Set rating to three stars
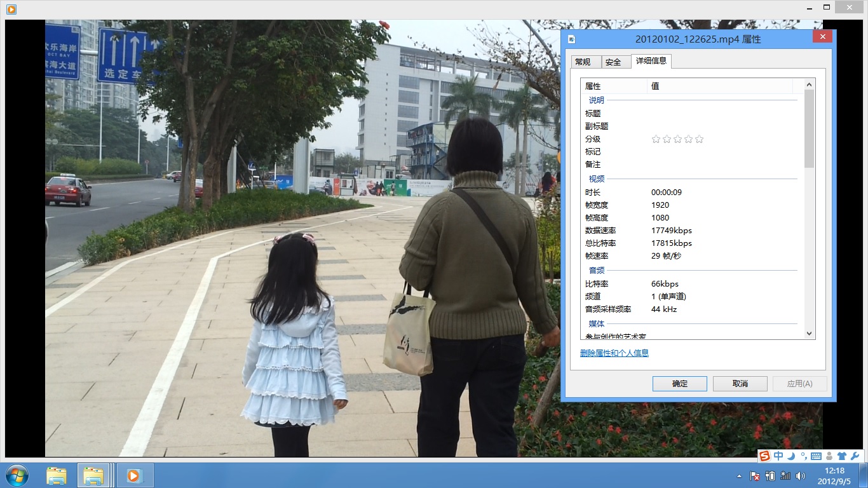The width and height of the screenshot is (868, 488). pos(678,139)
